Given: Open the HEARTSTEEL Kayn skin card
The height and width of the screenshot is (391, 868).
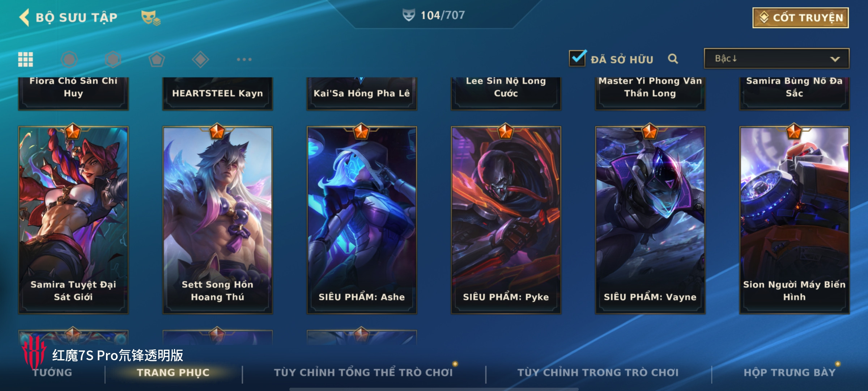Looking at the screenshot, I should coord(217,93).
